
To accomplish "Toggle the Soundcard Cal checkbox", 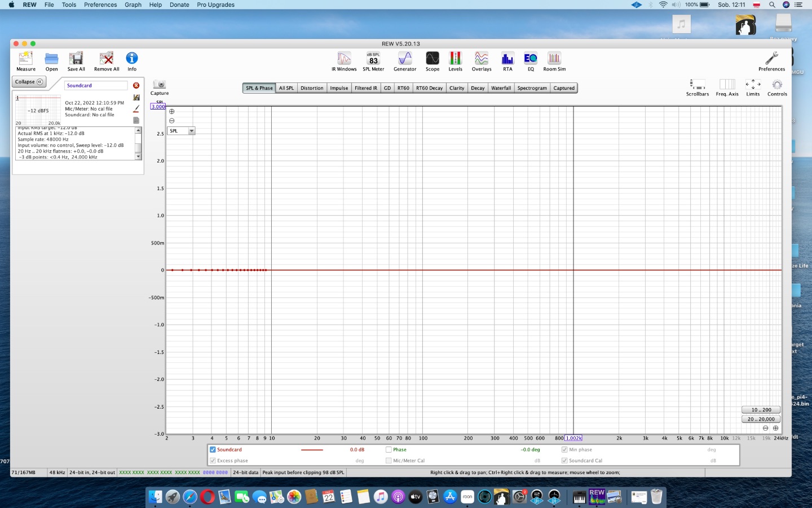I will 564,461.
